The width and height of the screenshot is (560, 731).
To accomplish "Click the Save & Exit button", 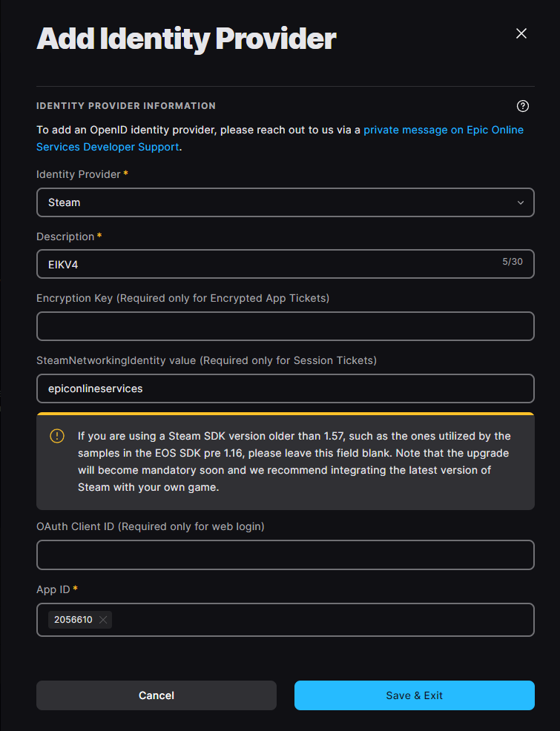I will click(414, 695).
